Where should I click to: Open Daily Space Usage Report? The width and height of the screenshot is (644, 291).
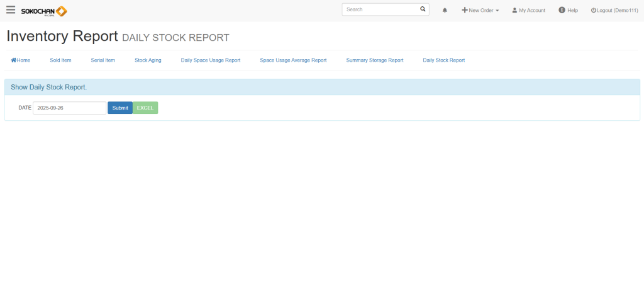(211, 60)
